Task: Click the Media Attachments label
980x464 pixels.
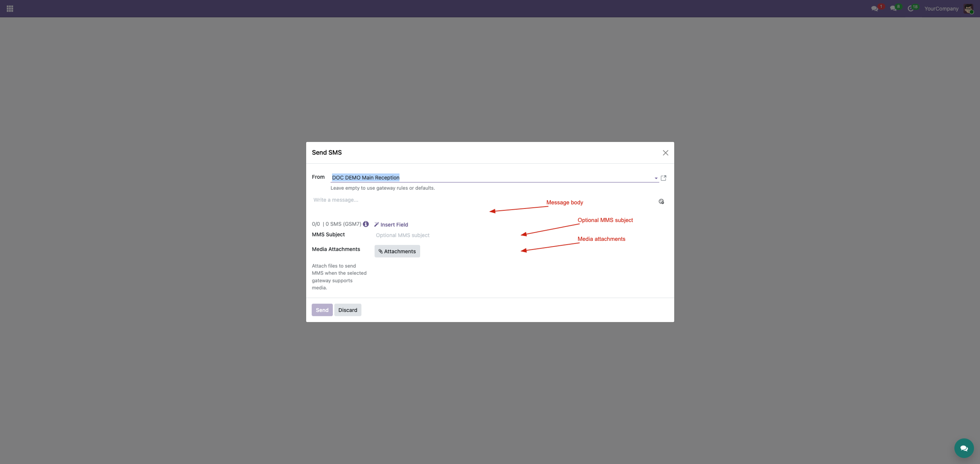Action: pos(336,249)
